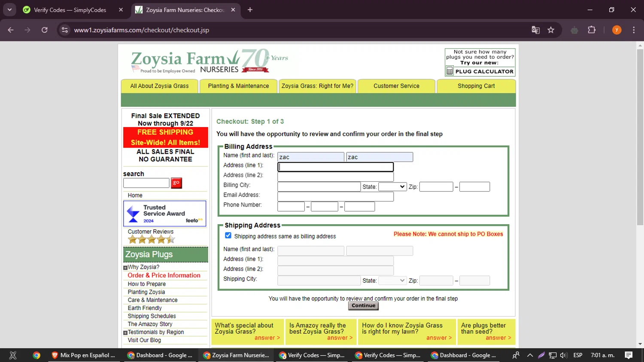Screen dimensions: 644x362
Task: Open the tab search dropdown arrow
Action: click(x=9, y=10)
